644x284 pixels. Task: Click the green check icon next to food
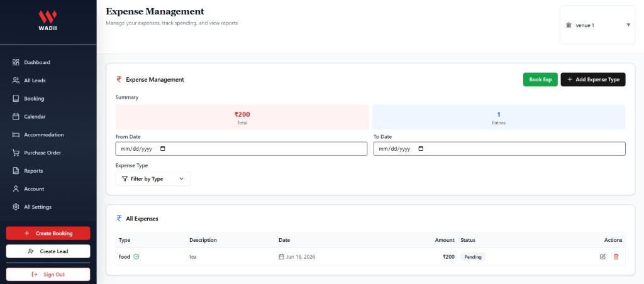(136, 256)
